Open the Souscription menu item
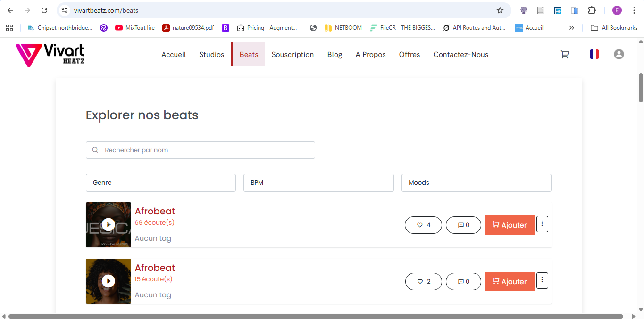This screenshot has height=319, width=644. click(x=293, y=55)
